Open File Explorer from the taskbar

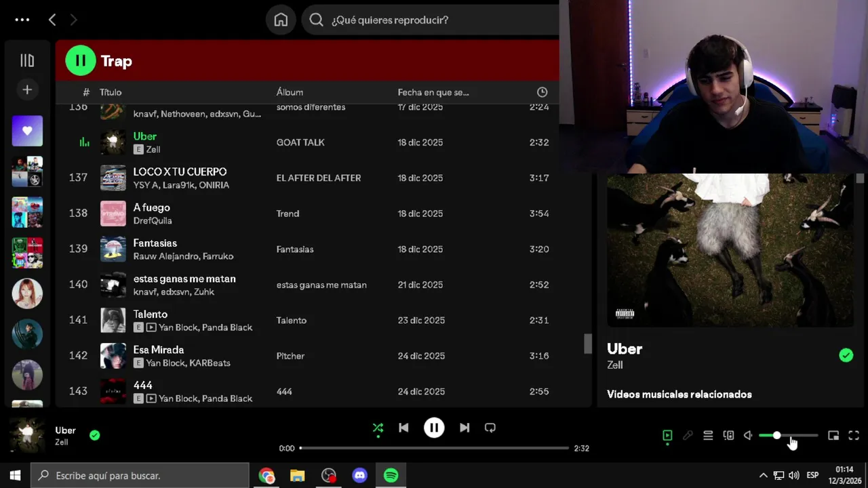coord(297,476)
